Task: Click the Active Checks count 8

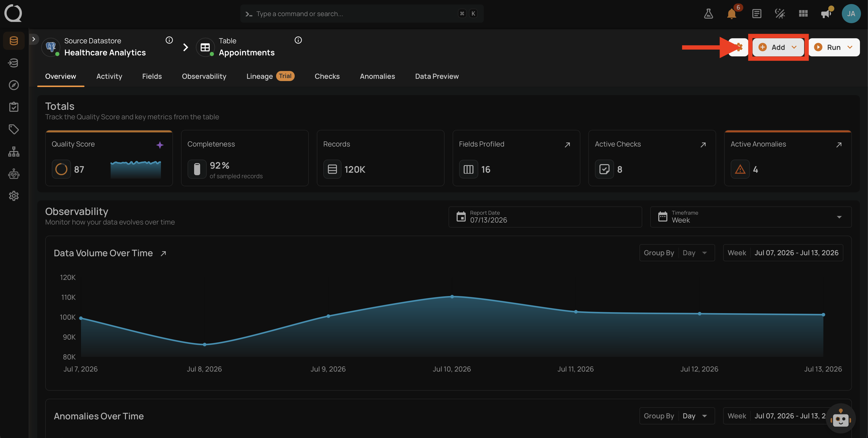Action: click(619, 169)
